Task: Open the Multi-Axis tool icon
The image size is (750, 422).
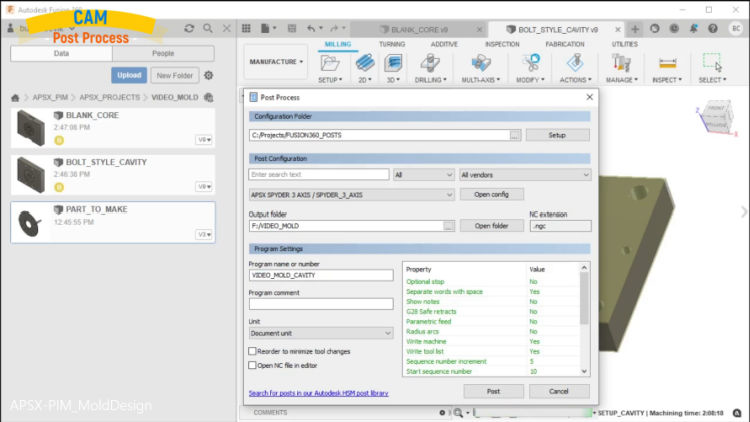Action: 481,63
